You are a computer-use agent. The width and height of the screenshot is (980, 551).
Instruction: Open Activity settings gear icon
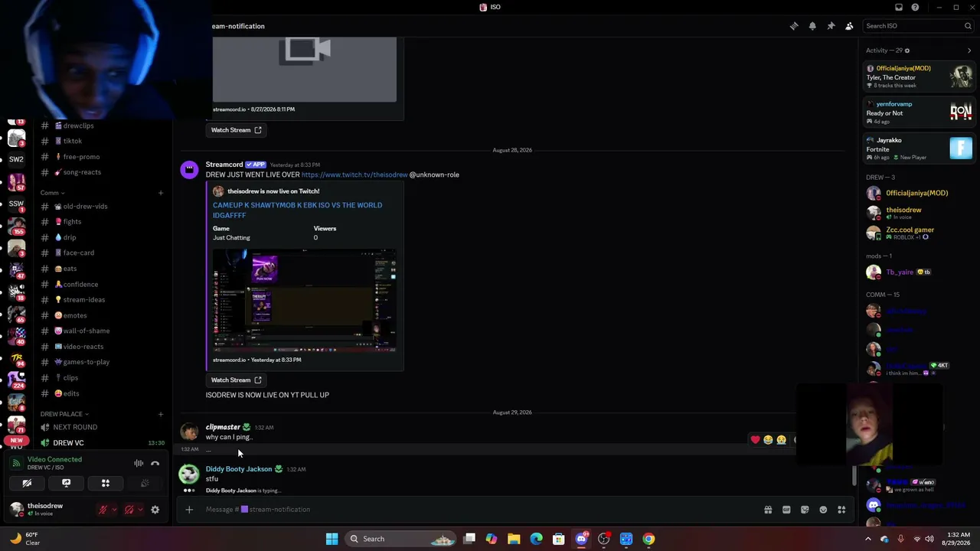pyautogui.click(x=907, y=51)
